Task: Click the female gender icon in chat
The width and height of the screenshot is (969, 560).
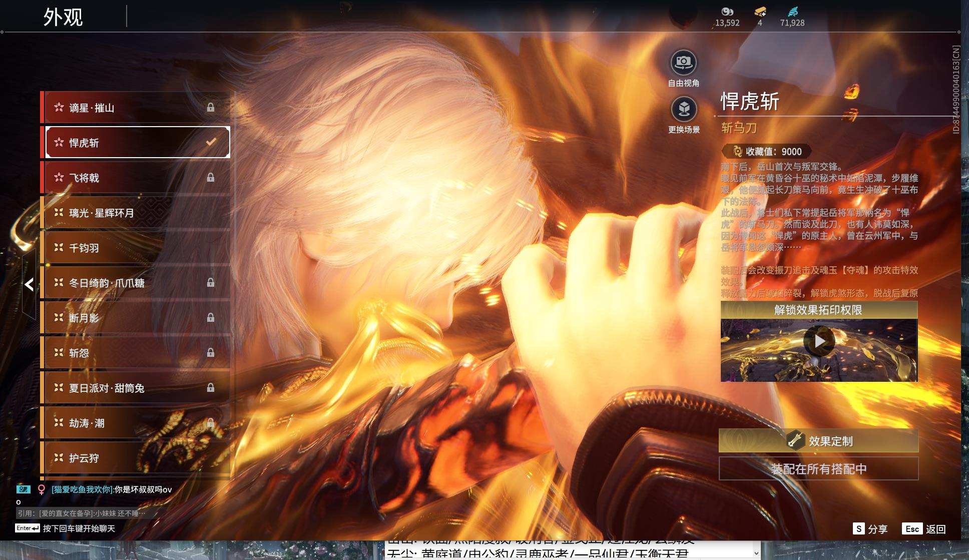Action: (x=42, y=489)
